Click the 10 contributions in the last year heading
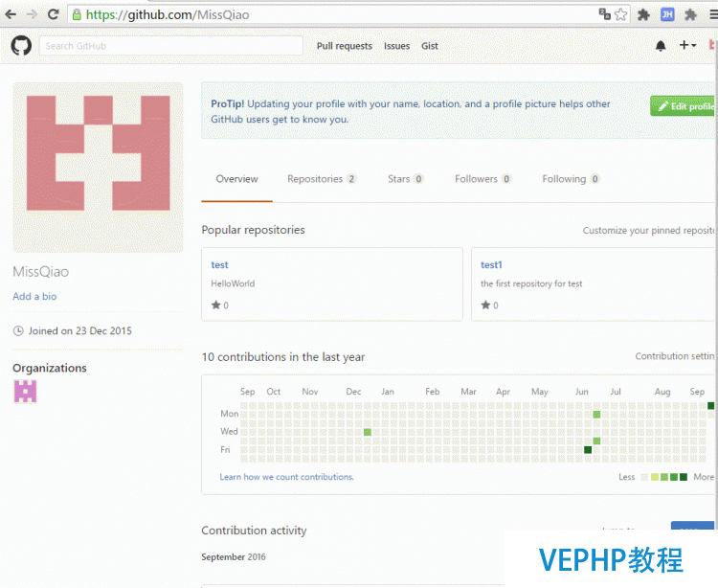The width and height of the screenshot is (718, 588). (x=283, y=357)
